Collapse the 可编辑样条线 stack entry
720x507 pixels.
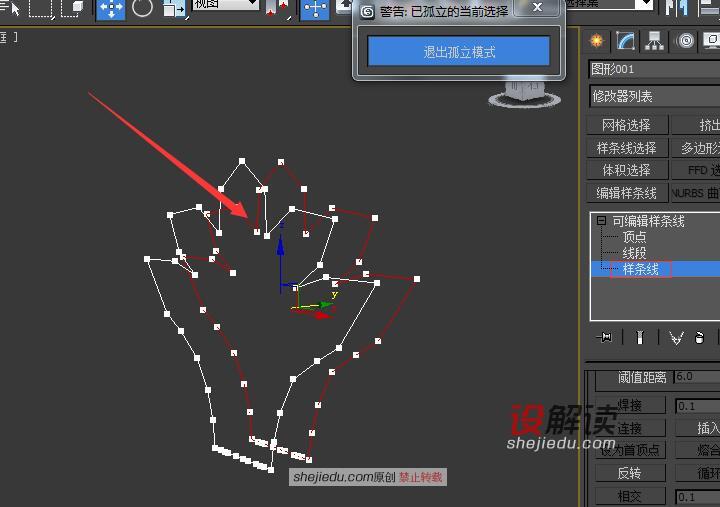[601, 221]
